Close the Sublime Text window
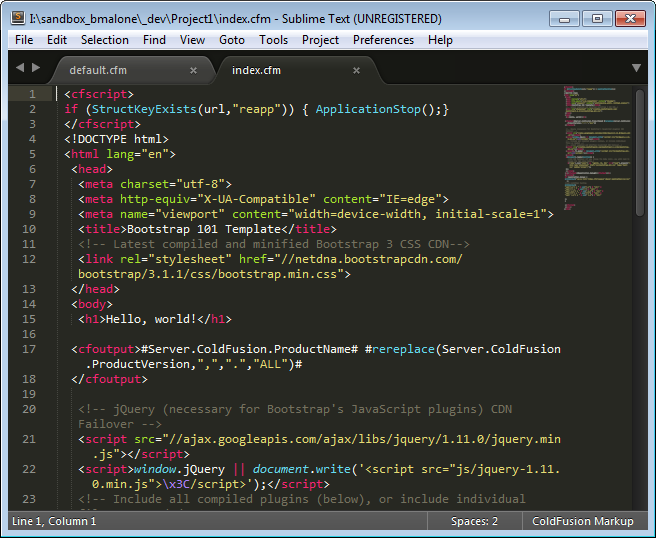This screenshot has width=656, height=538. coord(630,19)
